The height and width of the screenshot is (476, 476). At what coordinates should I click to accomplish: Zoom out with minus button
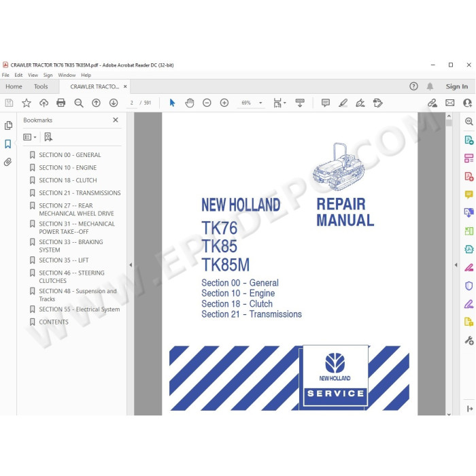(207, 103)
